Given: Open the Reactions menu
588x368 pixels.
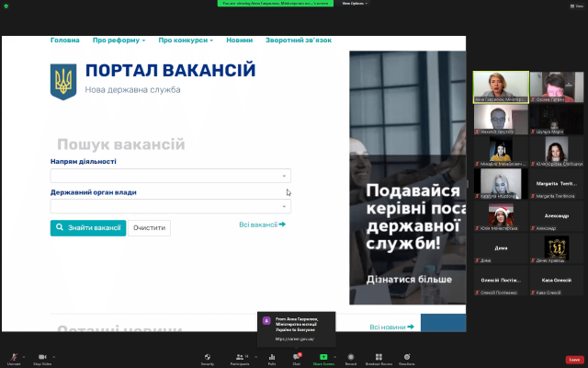Looking at the screenshot, I should (406, 357).
